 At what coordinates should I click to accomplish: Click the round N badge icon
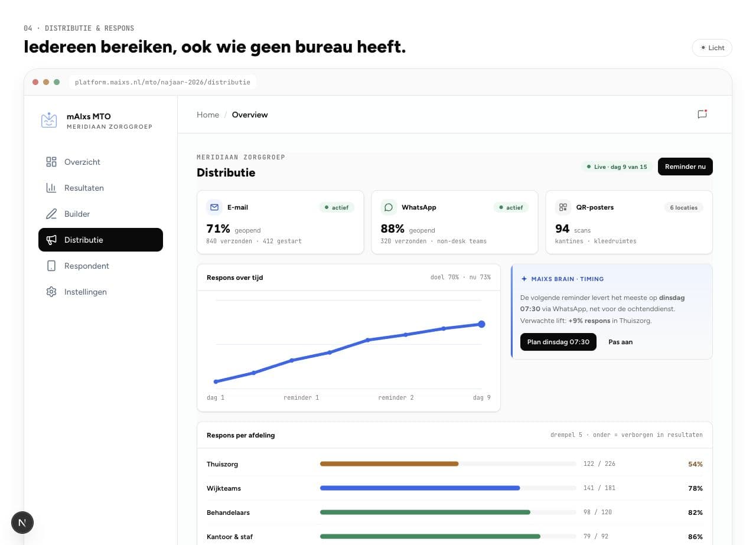(22, 523)
